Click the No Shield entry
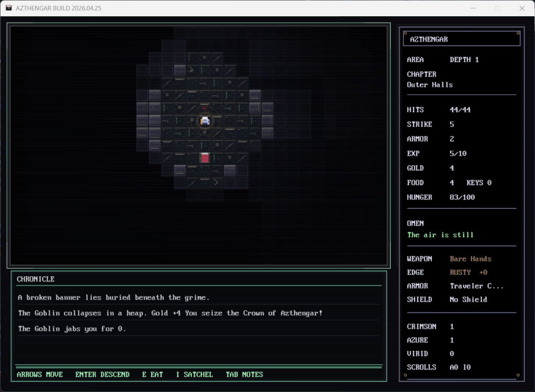 coord(468,299)
